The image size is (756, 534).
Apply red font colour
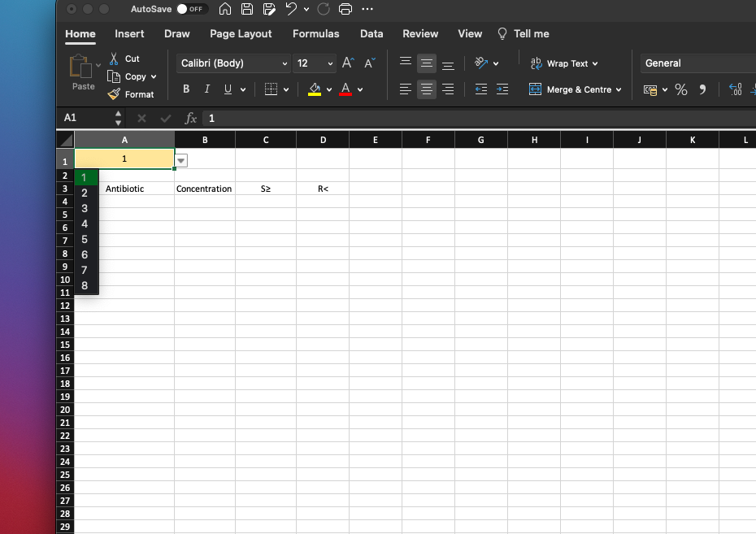[345, 89]
